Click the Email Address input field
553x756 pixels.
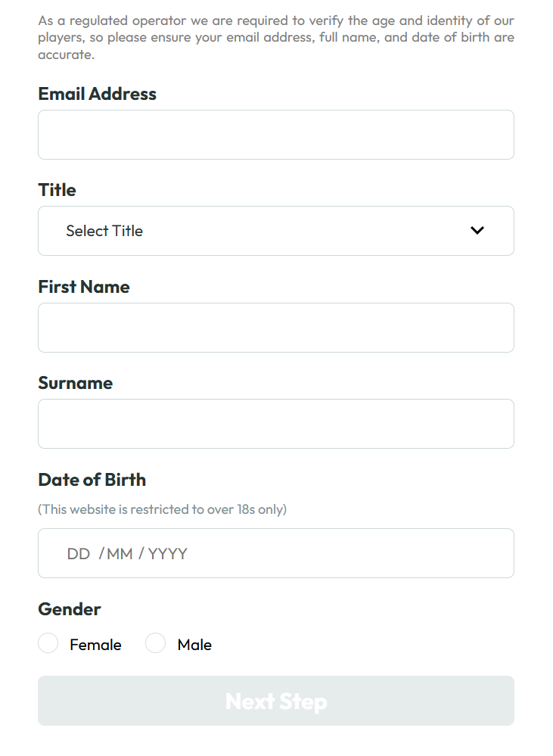click(275, 135)
